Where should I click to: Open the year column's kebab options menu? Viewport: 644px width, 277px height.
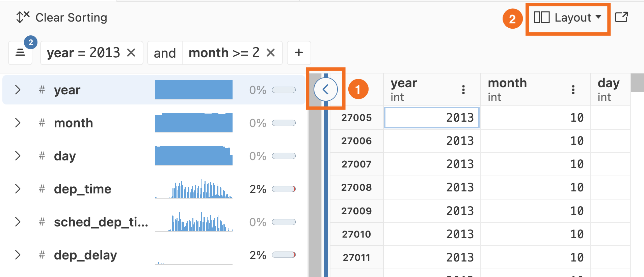pyautogui.click(x=463, y=90)
